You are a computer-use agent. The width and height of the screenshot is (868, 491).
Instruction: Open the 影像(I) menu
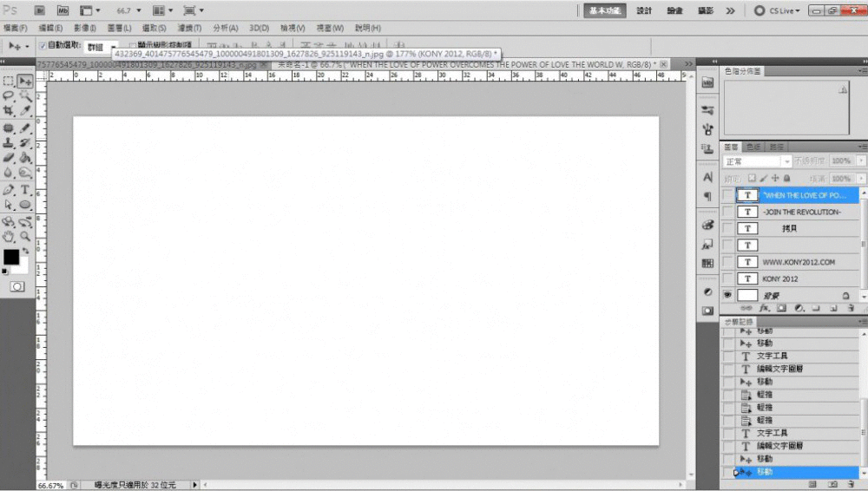point(84,29)
